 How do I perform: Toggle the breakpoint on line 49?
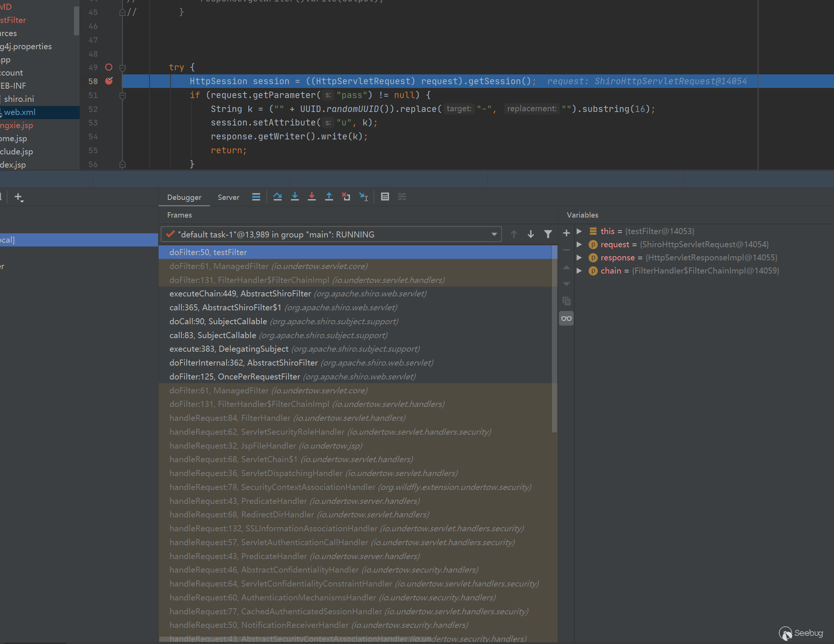click(109, 67)
